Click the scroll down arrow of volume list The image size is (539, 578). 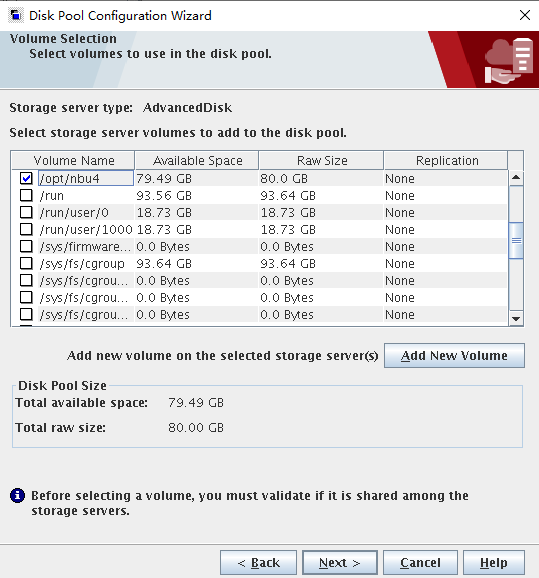point(516,318)
